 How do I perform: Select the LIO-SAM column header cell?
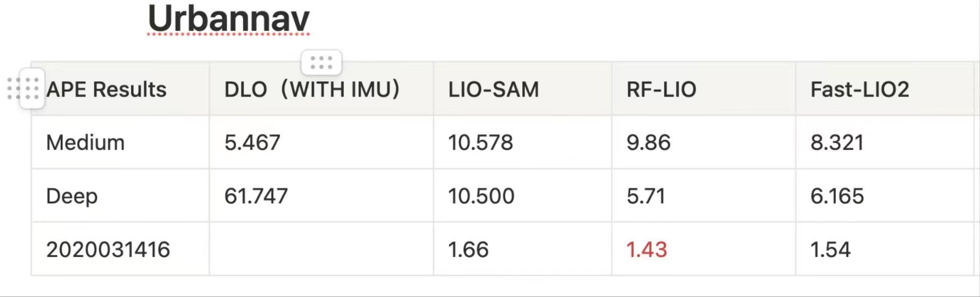(523, 89)
